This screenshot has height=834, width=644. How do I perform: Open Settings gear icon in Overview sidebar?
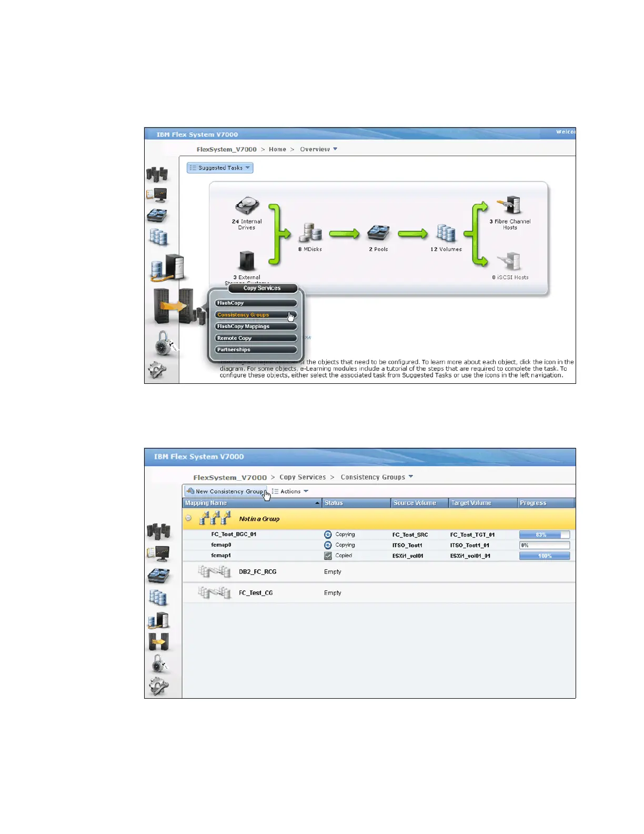coord(157,371)
